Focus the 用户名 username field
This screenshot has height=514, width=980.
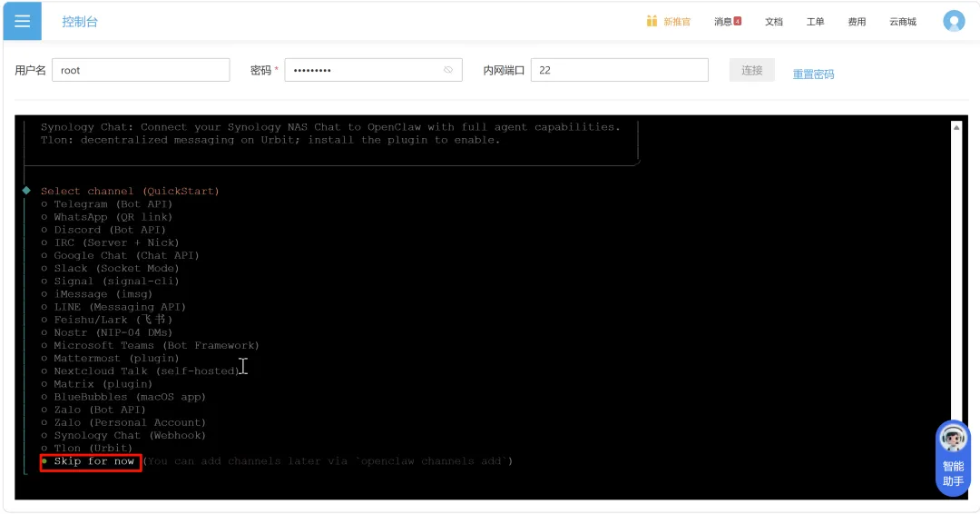tap(141, 70)
